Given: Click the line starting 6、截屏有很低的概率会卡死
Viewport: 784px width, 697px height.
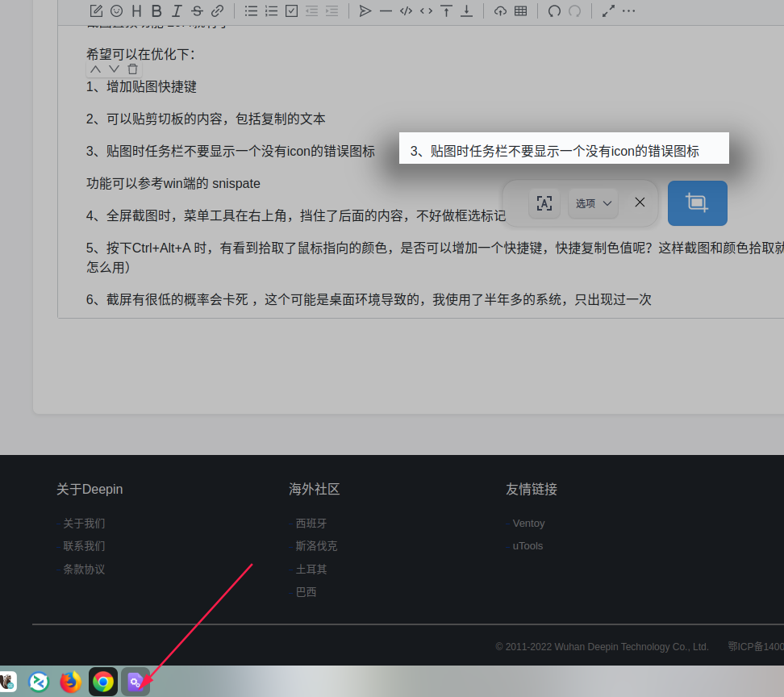Looking at the screenshot, I should click(369, 299).
